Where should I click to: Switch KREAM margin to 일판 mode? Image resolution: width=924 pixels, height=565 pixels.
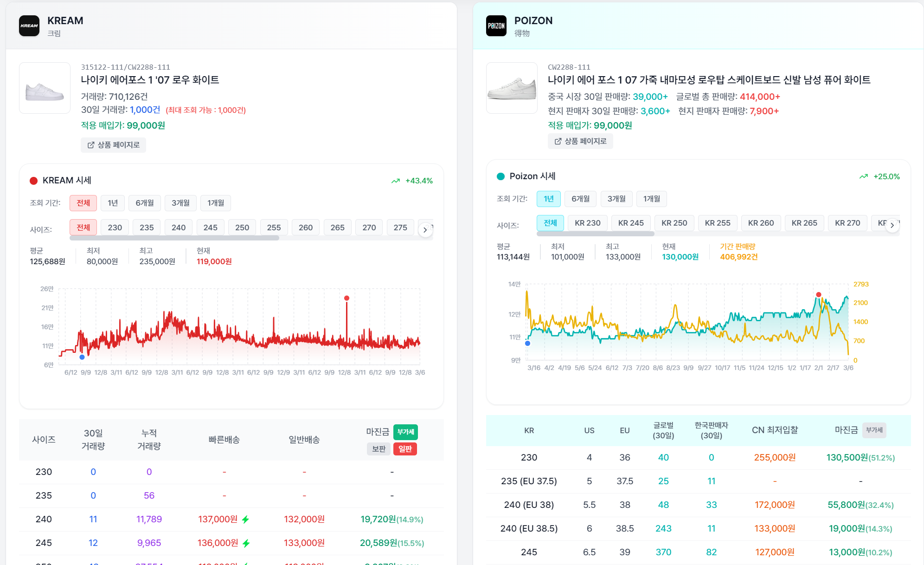(405, 449)
